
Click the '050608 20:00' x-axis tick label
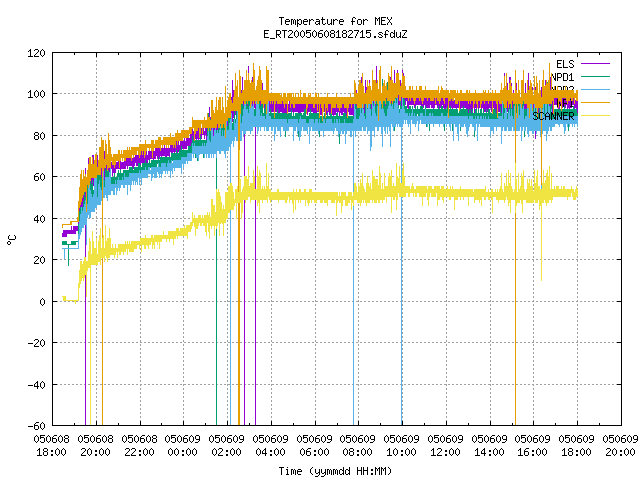(96, 446)
